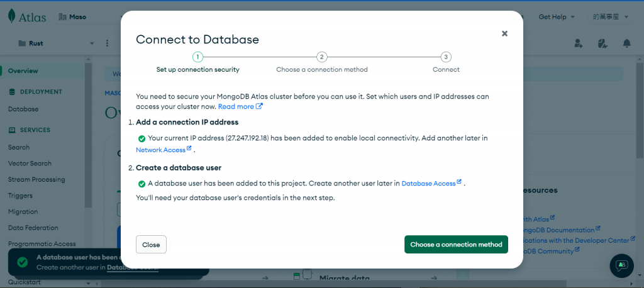The width and height of the screenshot is (644, 288).
Task: Select Database in sidebar
Action: click(x=23, y=109)
